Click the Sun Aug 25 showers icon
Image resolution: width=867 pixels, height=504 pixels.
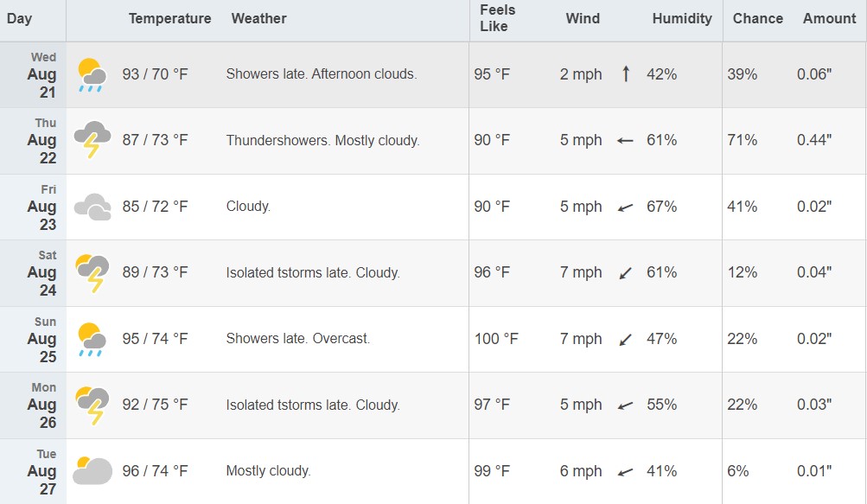point(92,339)
